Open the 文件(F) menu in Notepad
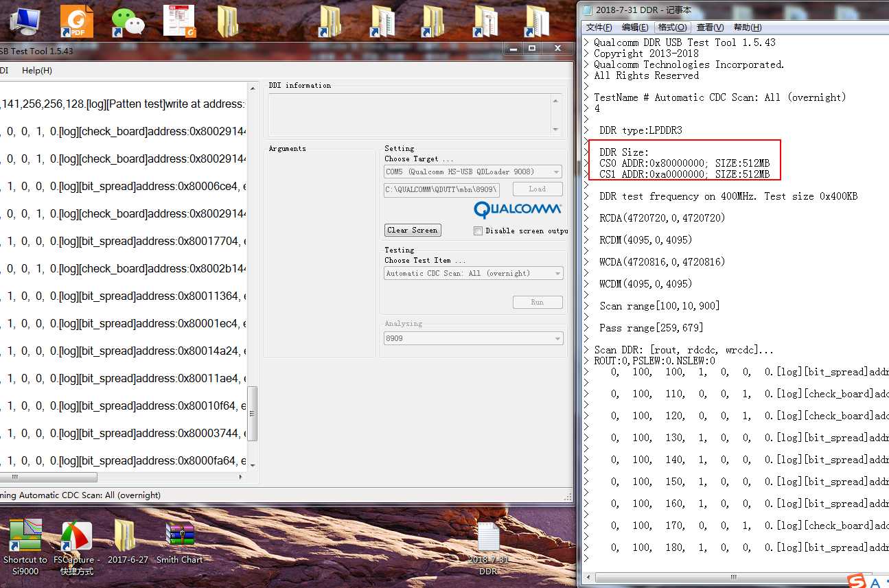Screen dimensions: 889x588 (599, 27)
